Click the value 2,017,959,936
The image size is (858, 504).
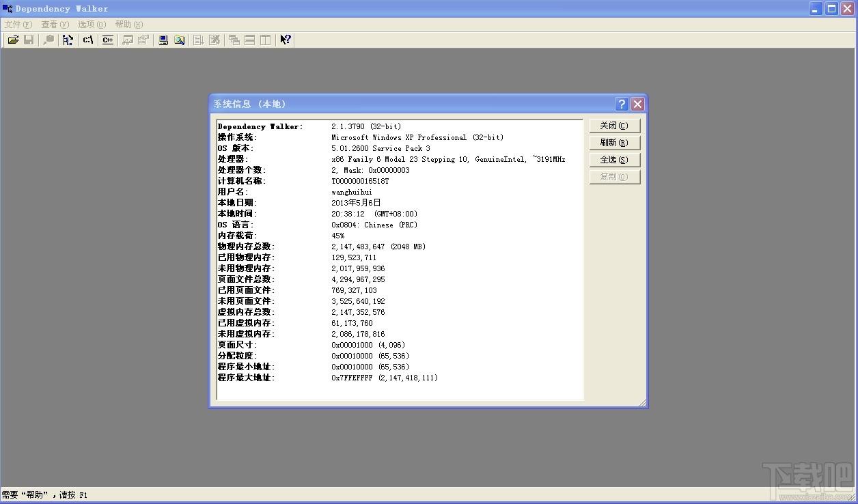[x=358, y=268]
